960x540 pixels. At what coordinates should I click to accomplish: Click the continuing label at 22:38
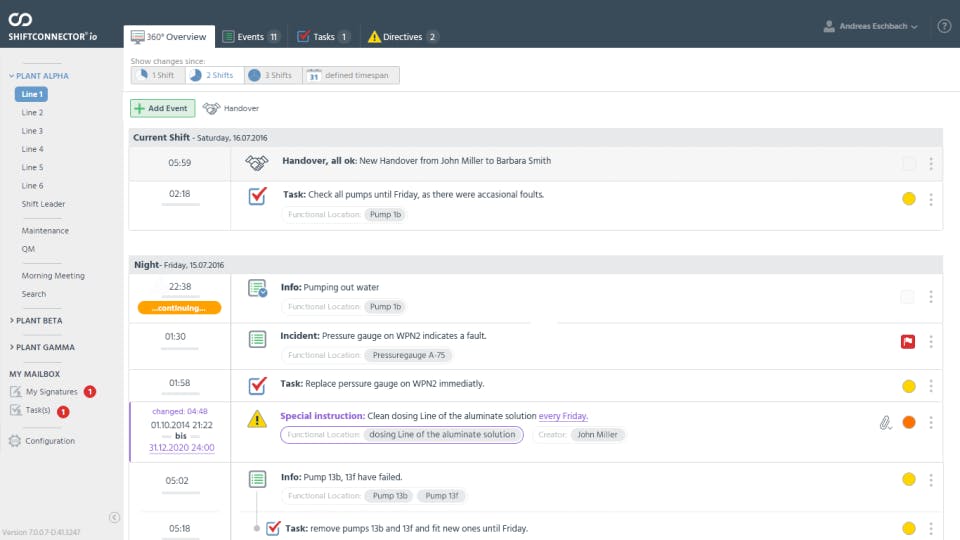point(179,308)
